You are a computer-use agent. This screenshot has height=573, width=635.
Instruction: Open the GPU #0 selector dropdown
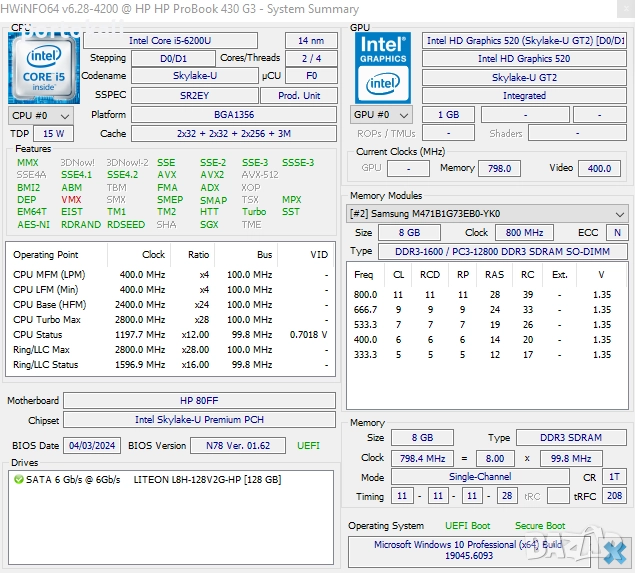[381, 115]
